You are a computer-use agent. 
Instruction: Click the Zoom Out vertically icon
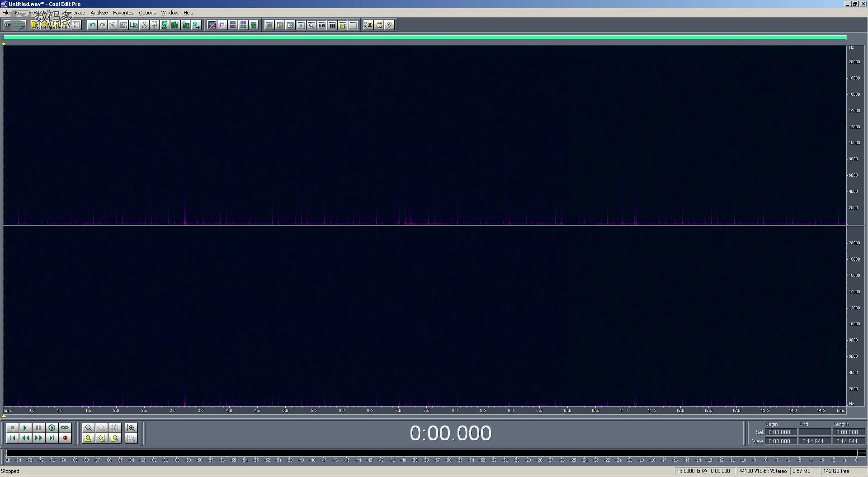click(x=131, y=438)
